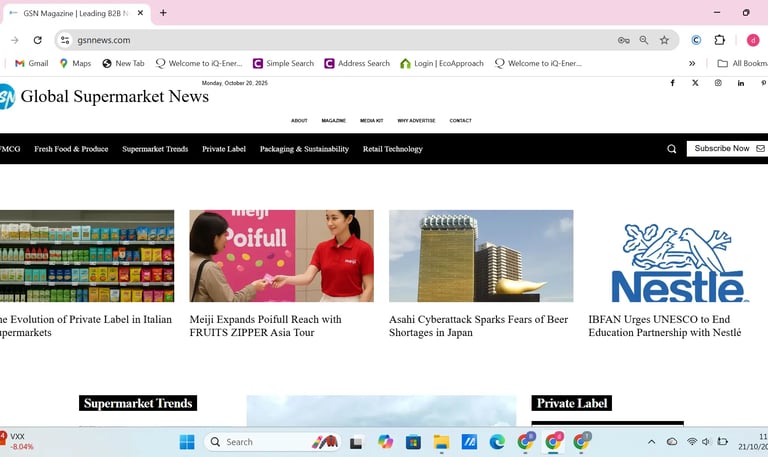Go to Supermarket Trends nav category

tap(155, 149)
